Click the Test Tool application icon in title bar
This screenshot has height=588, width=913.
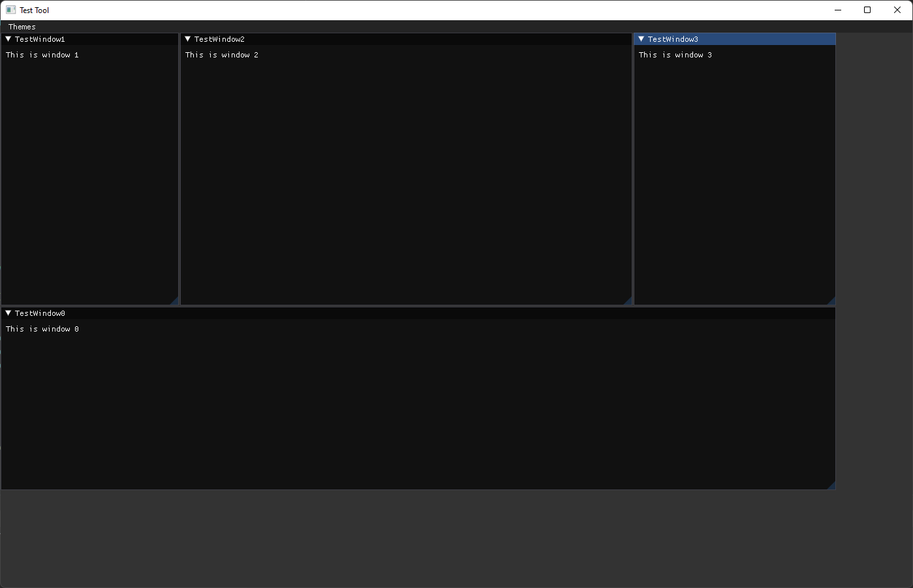10,10
